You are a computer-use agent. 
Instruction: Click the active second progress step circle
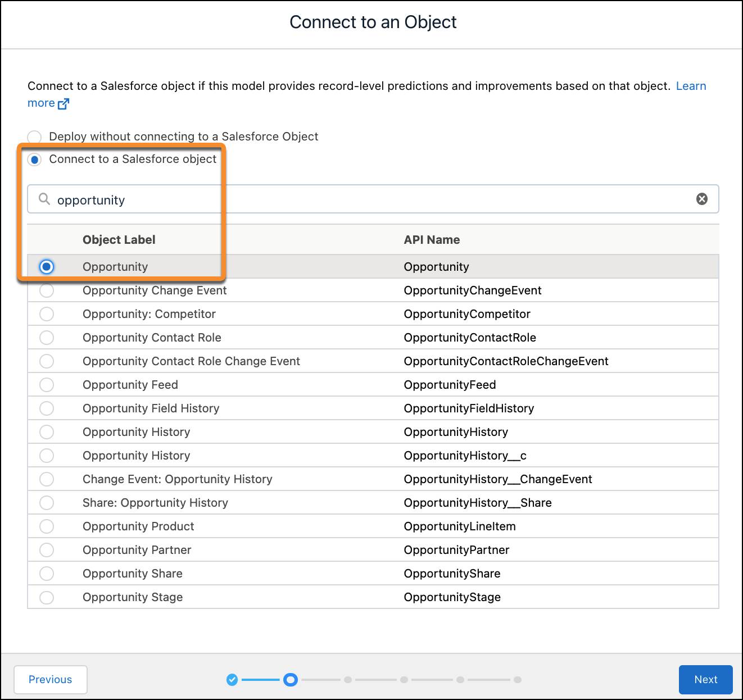291,679
